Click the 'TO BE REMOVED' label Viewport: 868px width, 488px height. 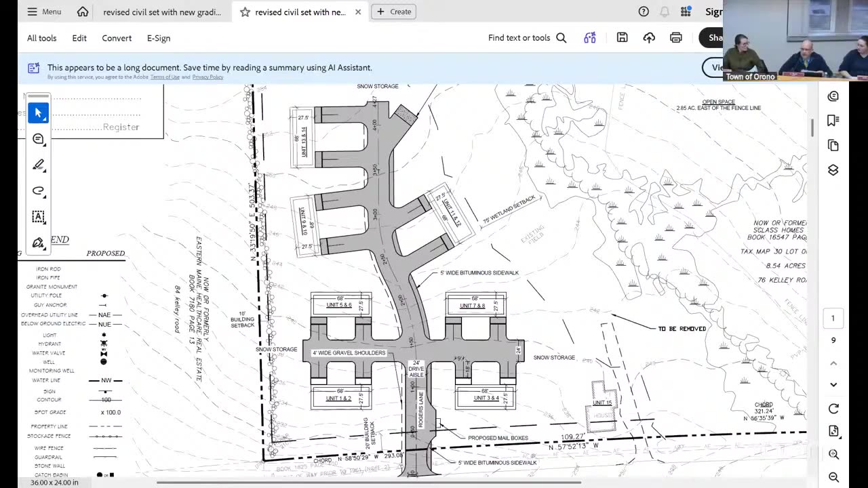point(682,329)
